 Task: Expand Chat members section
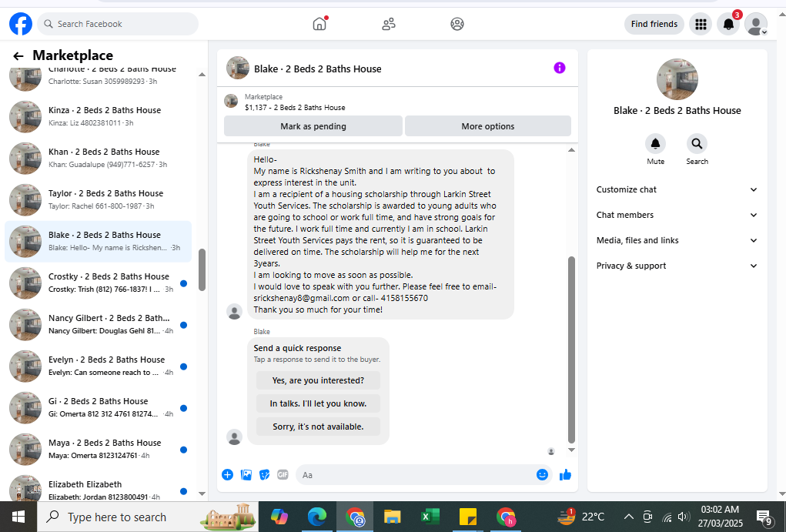click(677, 215)
